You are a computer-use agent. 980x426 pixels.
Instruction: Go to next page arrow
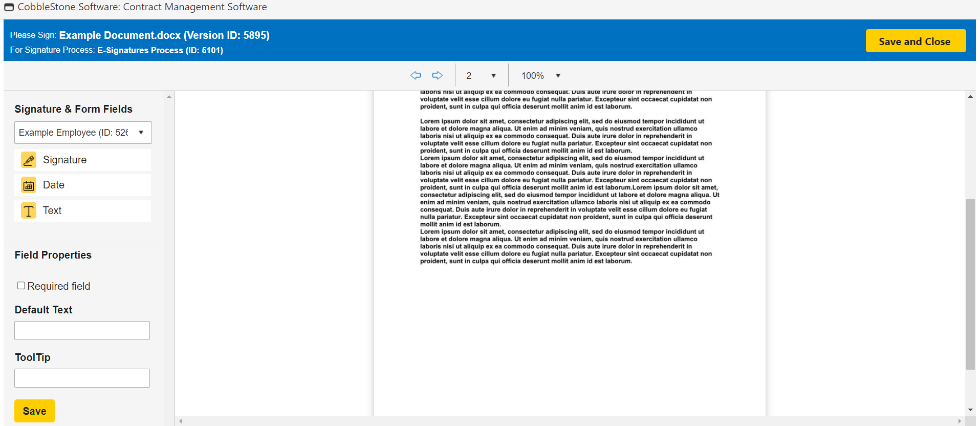click(x=438, y=75)
